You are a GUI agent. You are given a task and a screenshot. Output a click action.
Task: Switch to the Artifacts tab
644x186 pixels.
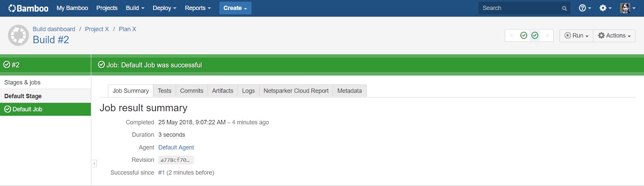click(223, 91)
